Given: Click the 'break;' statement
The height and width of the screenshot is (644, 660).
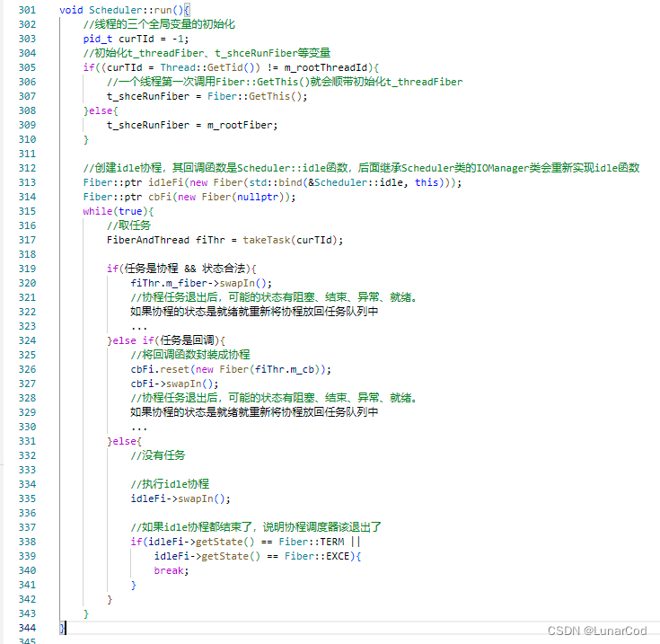Looking at the screenshot, I should click(x=172, y=570).
